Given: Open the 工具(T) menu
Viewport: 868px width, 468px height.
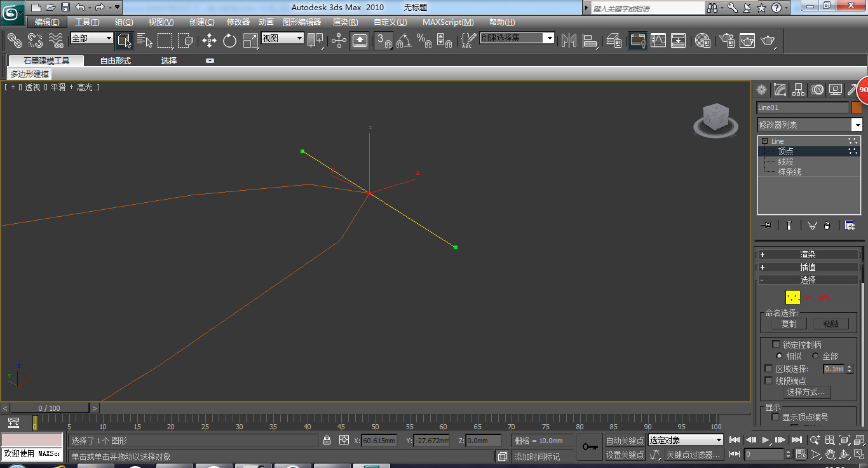Looking at the screenshot, I should 87,22.
